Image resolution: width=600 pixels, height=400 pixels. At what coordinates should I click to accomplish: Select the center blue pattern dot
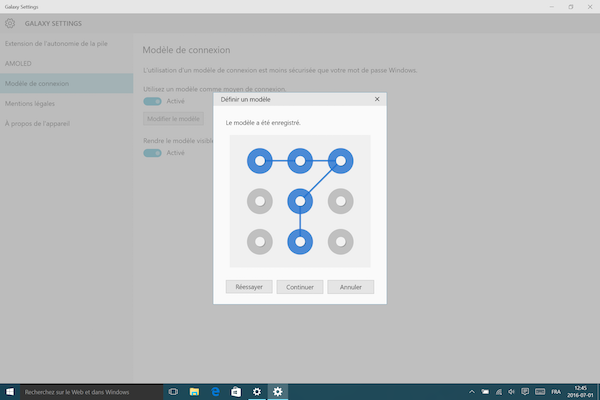coord(300,201)
